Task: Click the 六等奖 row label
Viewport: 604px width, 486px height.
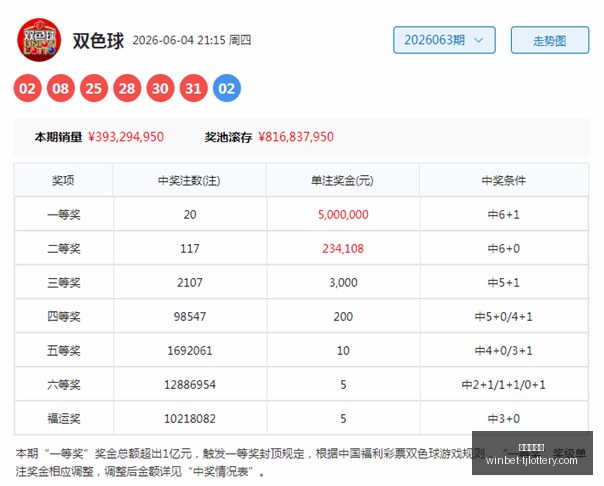Action: (64, 385)
